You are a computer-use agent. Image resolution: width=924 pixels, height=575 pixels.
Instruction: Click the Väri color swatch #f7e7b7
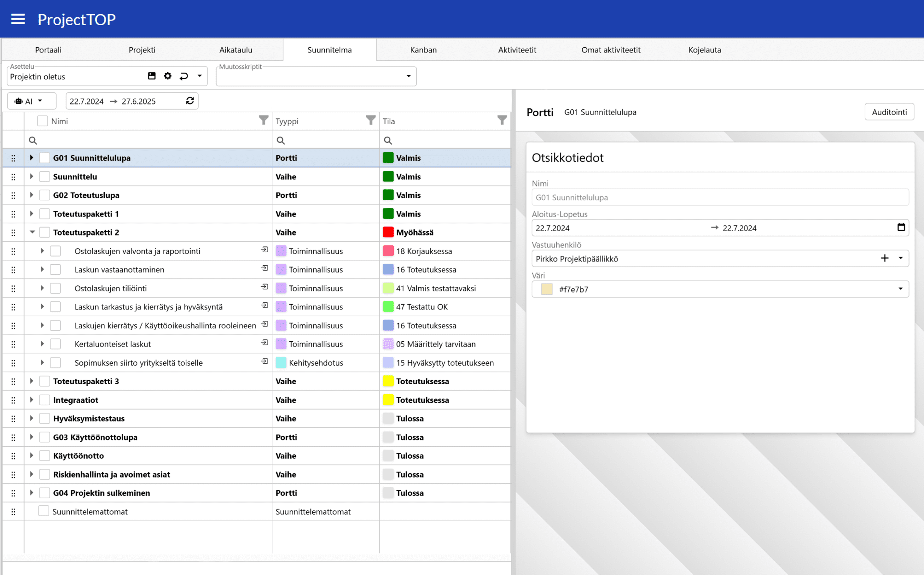[x=546, y=290]
